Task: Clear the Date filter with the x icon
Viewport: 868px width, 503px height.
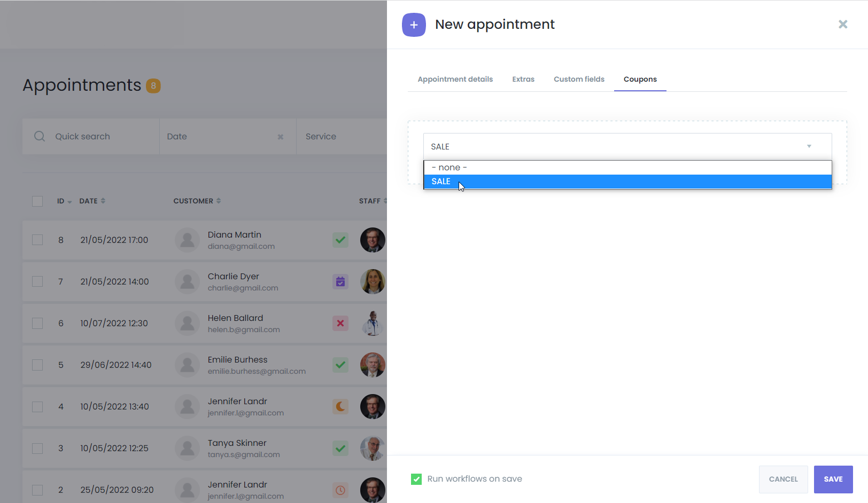Action: (281, 137)
